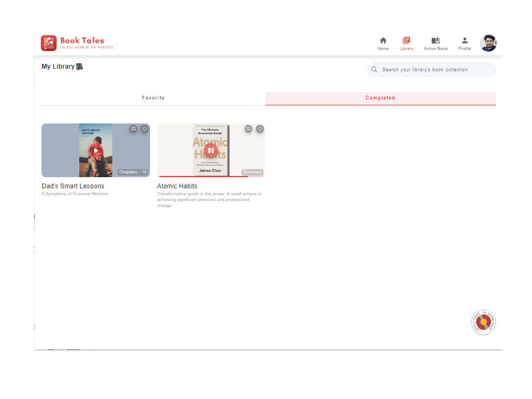This screenshot has height=399, width=532.
Task: Select the Completed tab
Action: click(x=380, y=98)
